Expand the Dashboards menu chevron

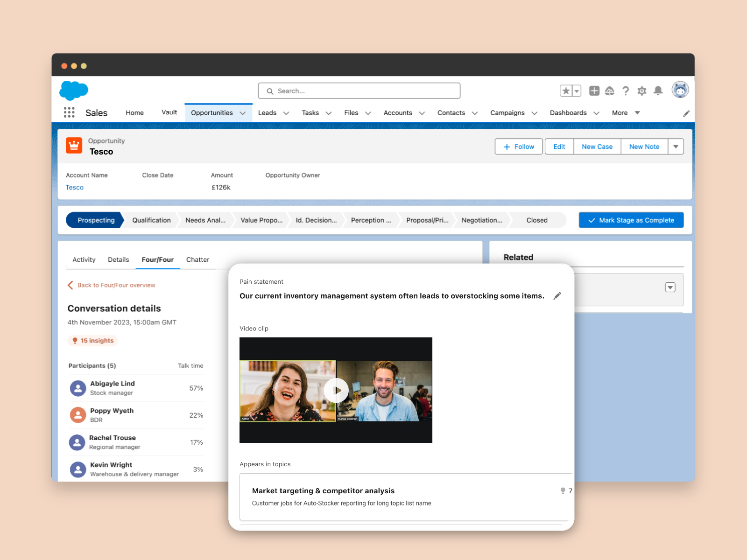tap(596, 113)
